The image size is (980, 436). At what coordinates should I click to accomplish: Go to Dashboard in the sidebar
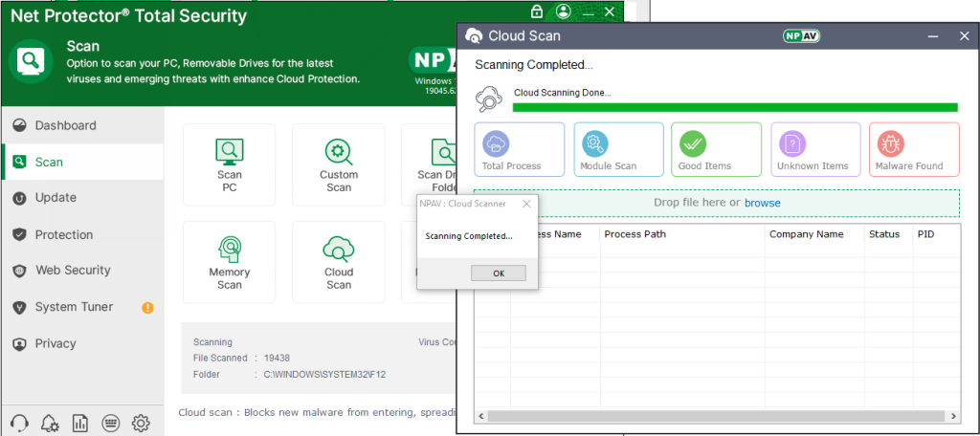(x=65, y=125)
